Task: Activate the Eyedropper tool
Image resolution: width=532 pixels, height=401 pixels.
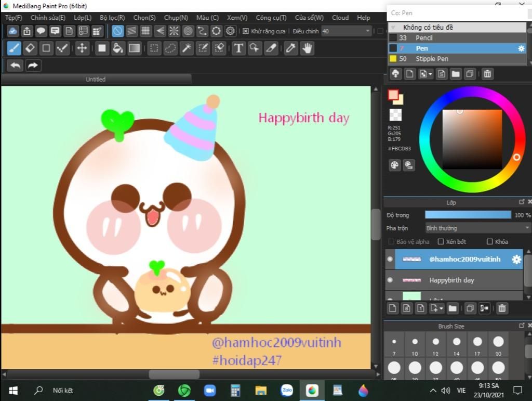Action: [290, 48]
